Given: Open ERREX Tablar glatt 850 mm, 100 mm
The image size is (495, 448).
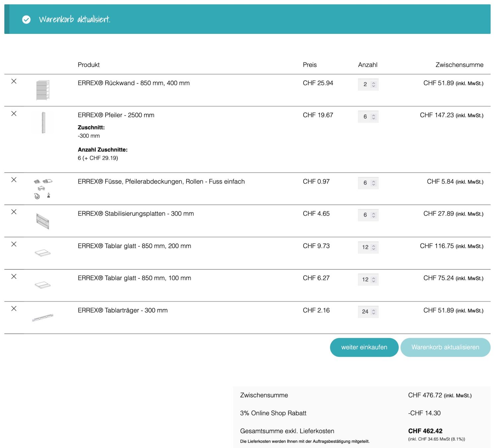Looking at the screenshot, I should coord(134,278).
